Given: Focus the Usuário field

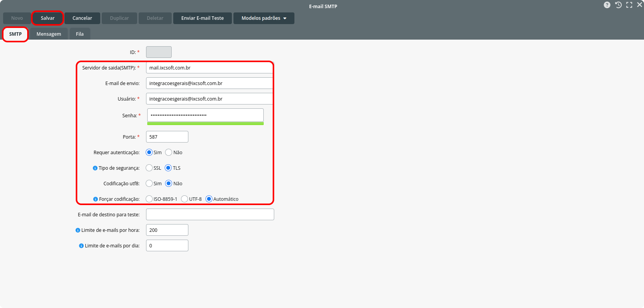Looking at the screenshot, I should (x=210, y=99).
